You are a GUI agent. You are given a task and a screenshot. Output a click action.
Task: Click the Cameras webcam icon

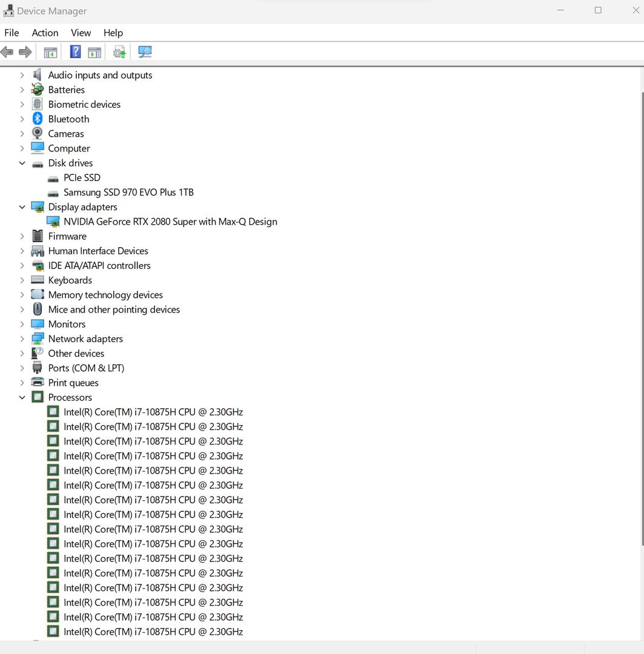37,133
